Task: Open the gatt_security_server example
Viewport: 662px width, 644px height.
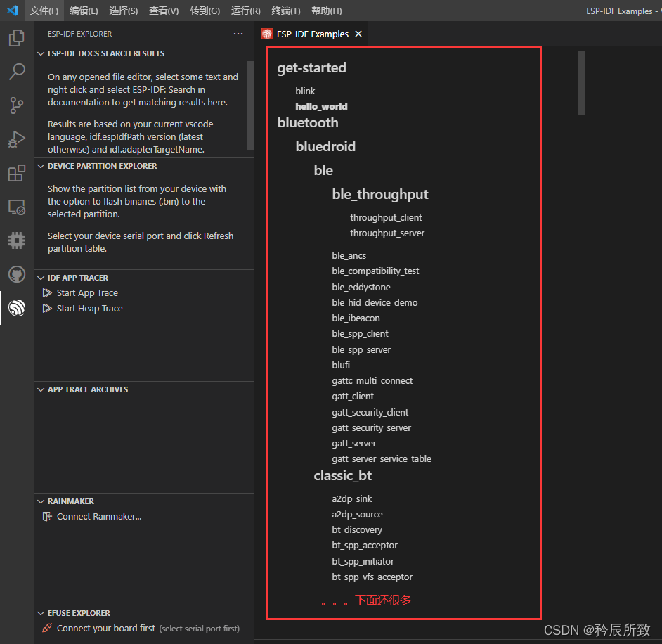Action: coord(371,427)
